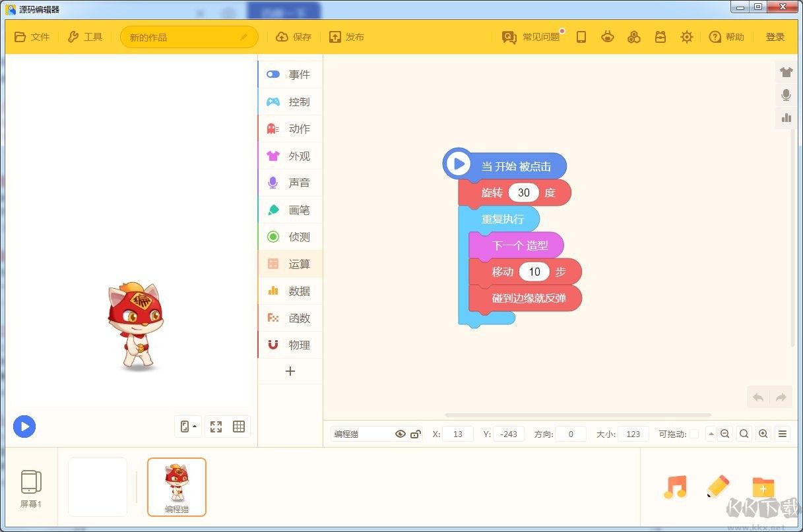The image size is (803, 532).
Task: Run the project with stage play button
Action: tap(24, 427)
